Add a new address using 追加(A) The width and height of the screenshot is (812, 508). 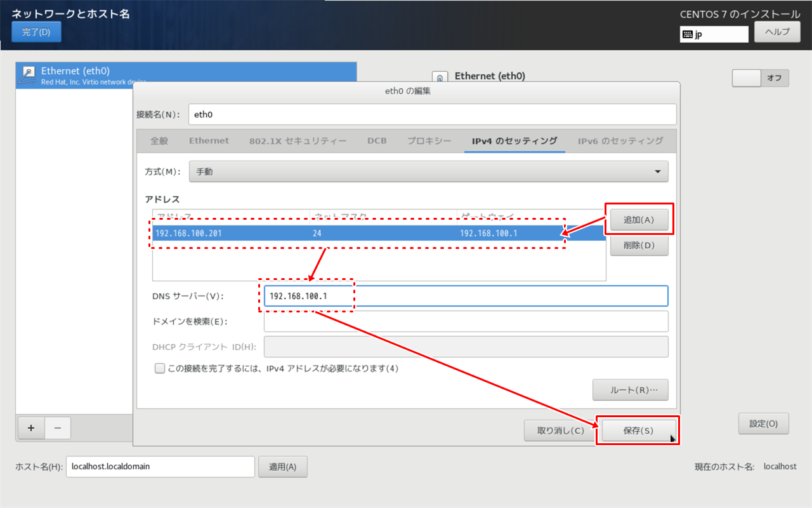639,218
